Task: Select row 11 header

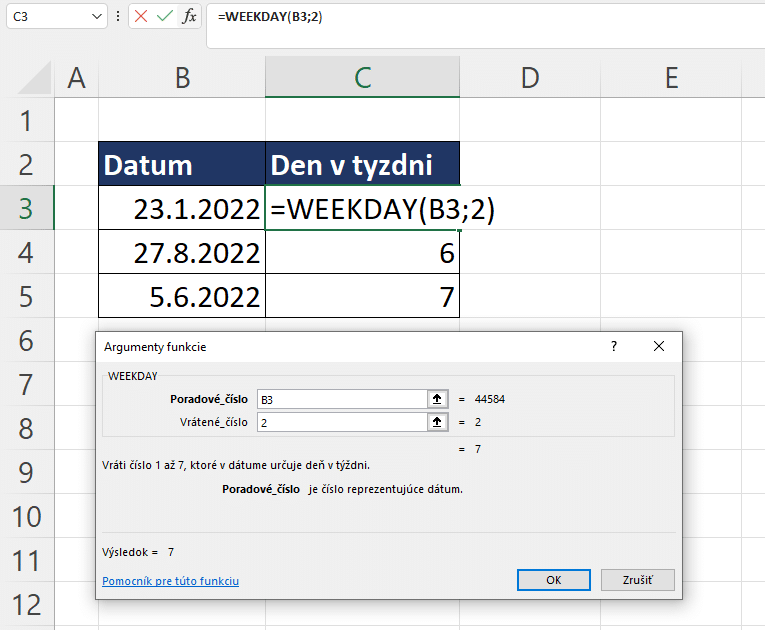Action: 26,560
